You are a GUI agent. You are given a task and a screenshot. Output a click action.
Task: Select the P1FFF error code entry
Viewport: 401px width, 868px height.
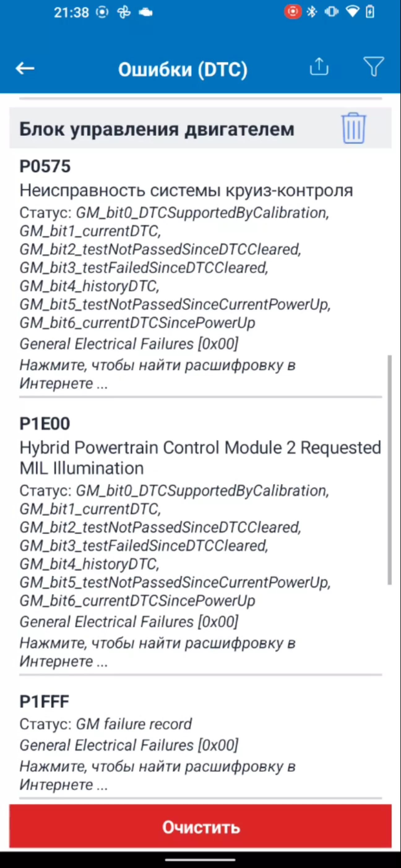44,702
